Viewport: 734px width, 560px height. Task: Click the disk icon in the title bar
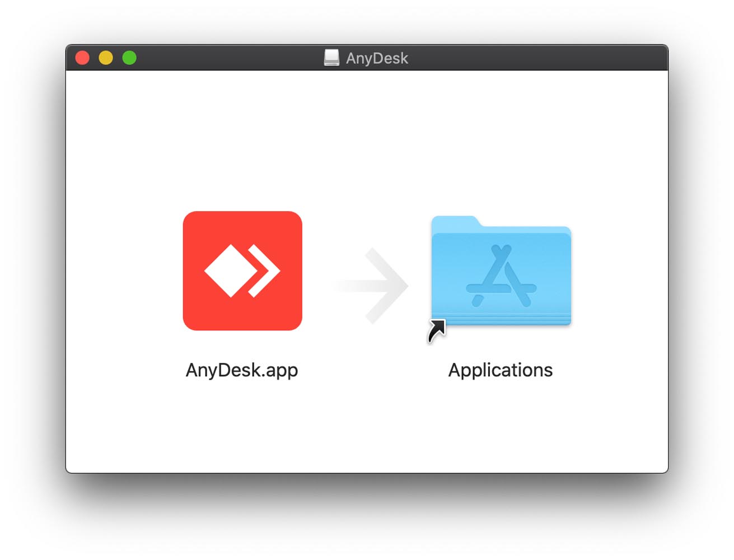pos(331,58)
